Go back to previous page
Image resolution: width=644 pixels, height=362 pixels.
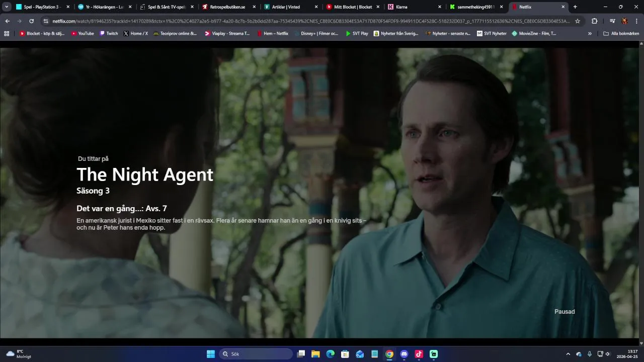pyautogui.click(x=7, y=21)
